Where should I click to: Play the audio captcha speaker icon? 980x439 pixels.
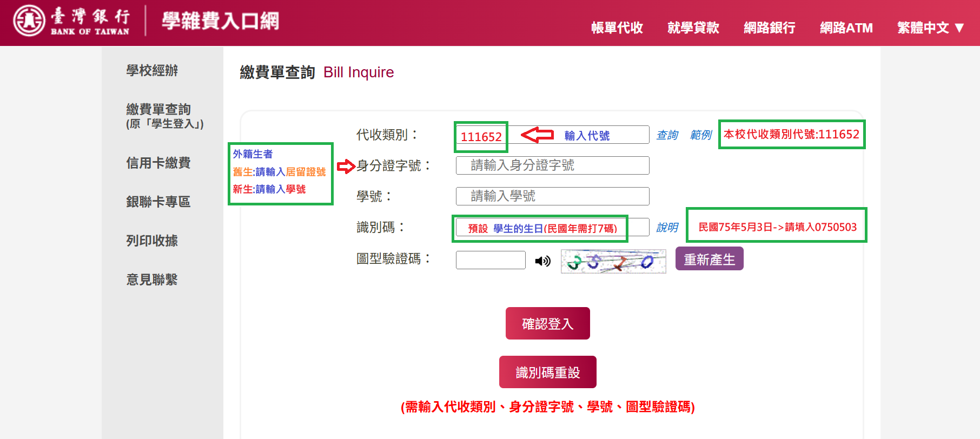tap(542, 261)
